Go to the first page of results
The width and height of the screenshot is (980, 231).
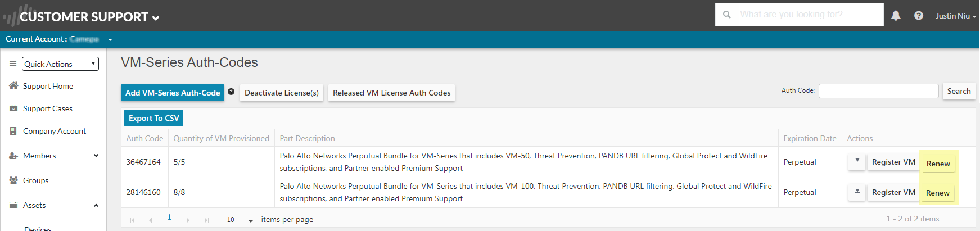tap(133, 220)
